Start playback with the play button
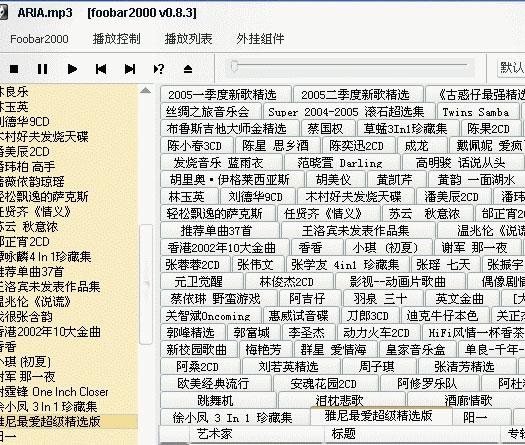 (x=72, y=69)
